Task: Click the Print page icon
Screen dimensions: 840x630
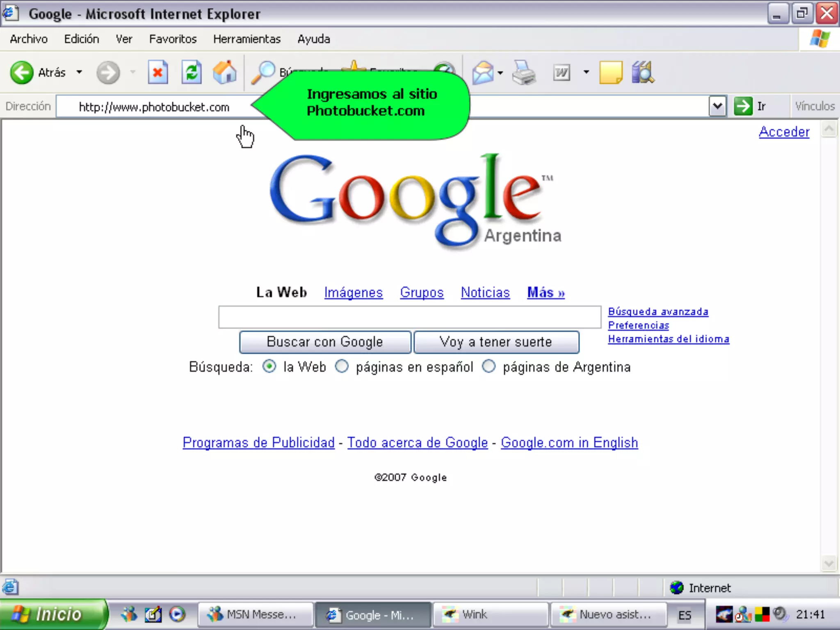Action: (524, 73)
